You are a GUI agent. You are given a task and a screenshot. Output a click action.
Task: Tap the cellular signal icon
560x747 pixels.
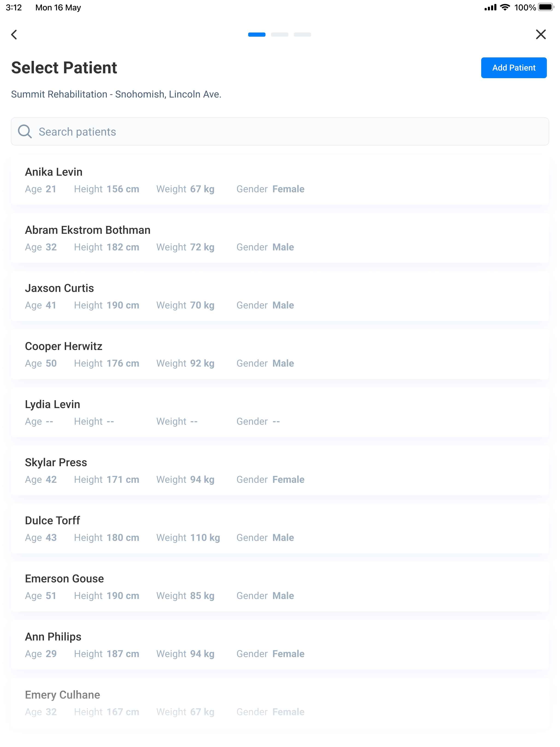[490, 7]
